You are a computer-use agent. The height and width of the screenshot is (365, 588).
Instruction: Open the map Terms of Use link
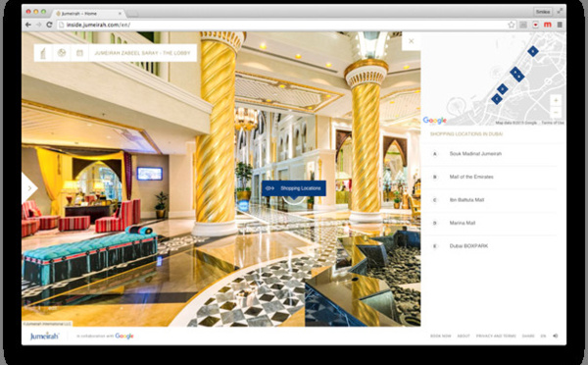click(553, 123)
